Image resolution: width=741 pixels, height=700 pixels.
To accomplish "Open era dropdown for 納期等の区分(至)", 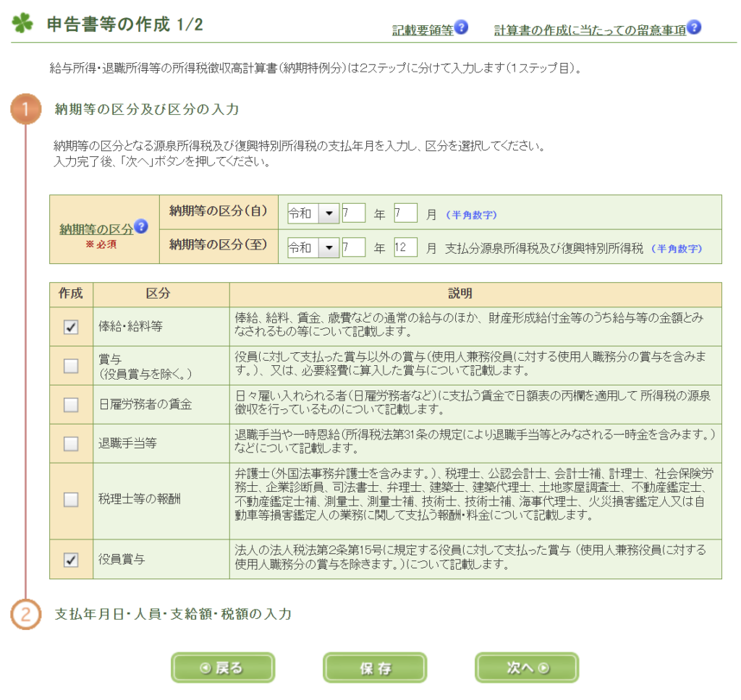I will pyautogui.click(x=329, y=248).
